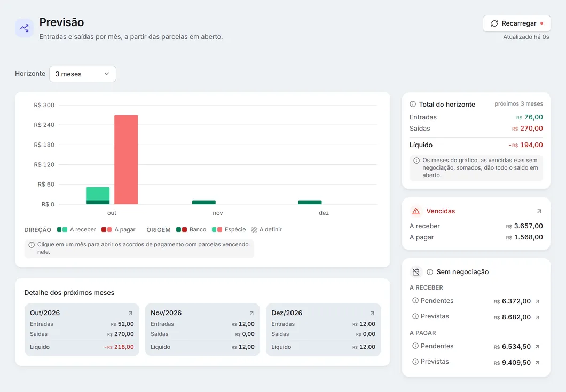Click info icon next to Sem negociação title

pos(429,272)
